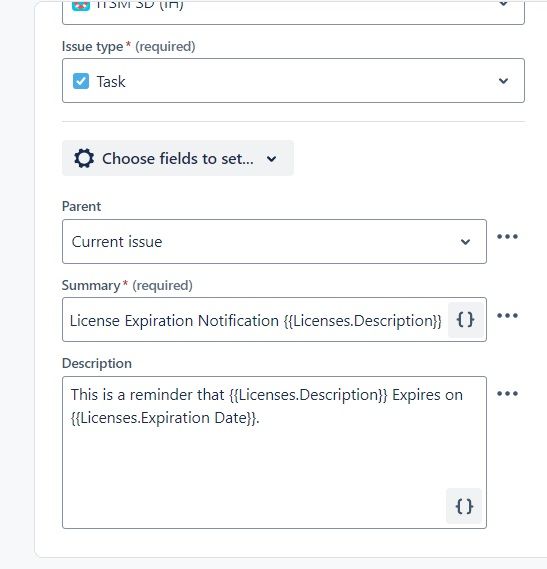The height and width of the screenshot is (569, 547).
Task: Expand the Parent dropdown chevron
Action: [x=465, y=242]
